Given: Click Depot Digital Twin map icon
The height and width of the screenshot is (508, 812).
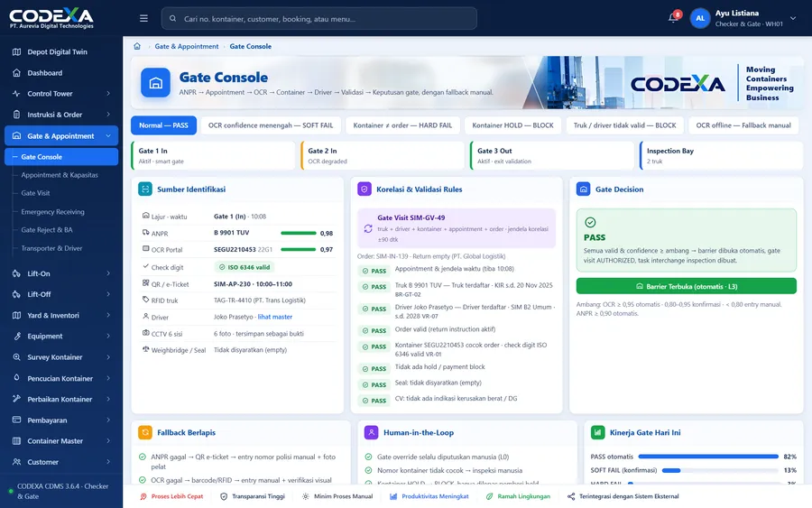Looking at the screenshot, I should point(16,51).
